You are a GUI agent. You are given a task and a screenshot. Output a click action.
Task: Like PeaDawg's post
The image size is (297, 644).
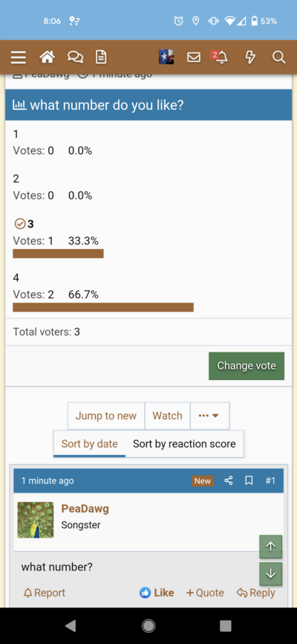pos(157,593)
